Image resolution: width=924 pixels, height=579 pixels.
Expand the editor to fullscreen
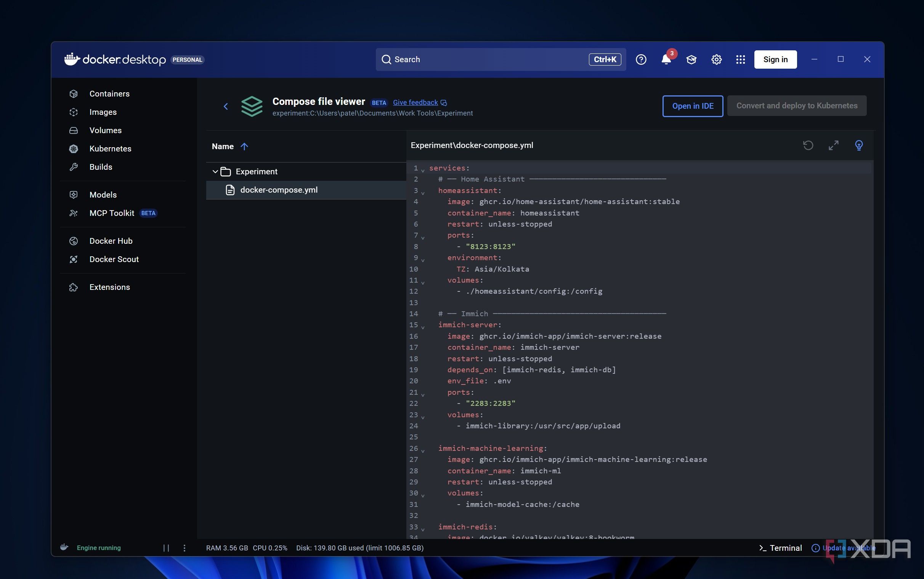[x=834, y=146]
